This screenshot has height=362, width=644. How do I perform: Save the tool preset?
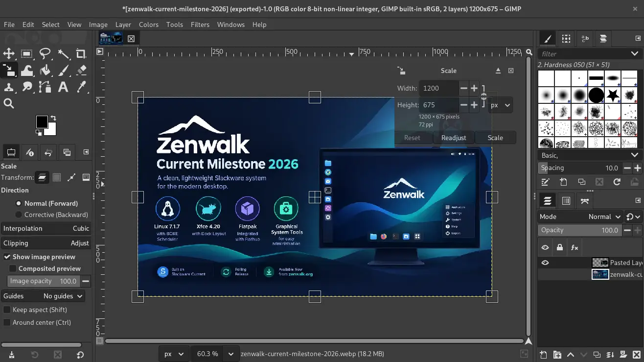click(11, 355)
